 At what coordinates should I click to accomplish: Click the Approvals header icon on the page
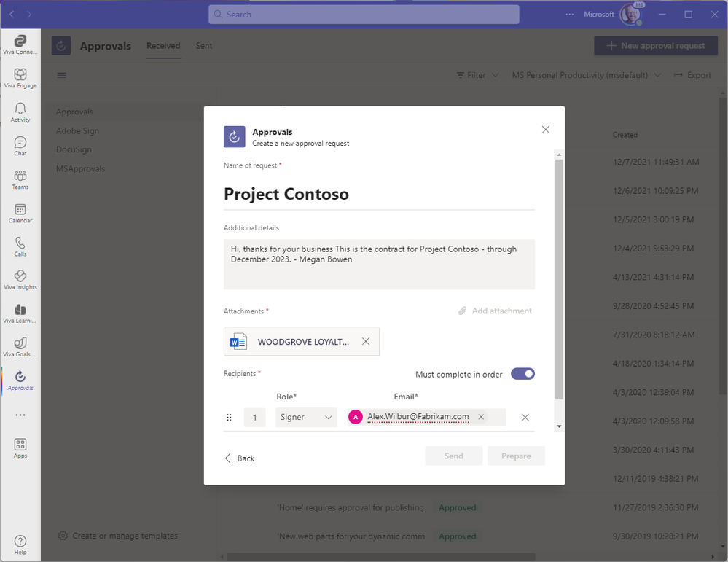tap(60, 45)
